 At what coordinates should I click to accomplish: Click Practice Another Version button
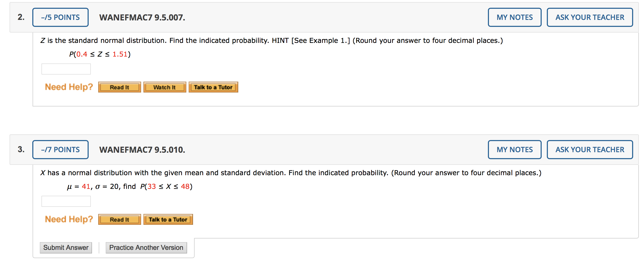(146, 247)
